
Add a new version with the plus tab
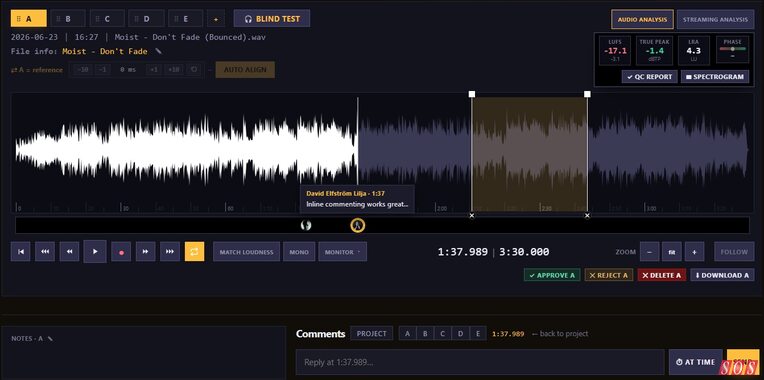216,19
